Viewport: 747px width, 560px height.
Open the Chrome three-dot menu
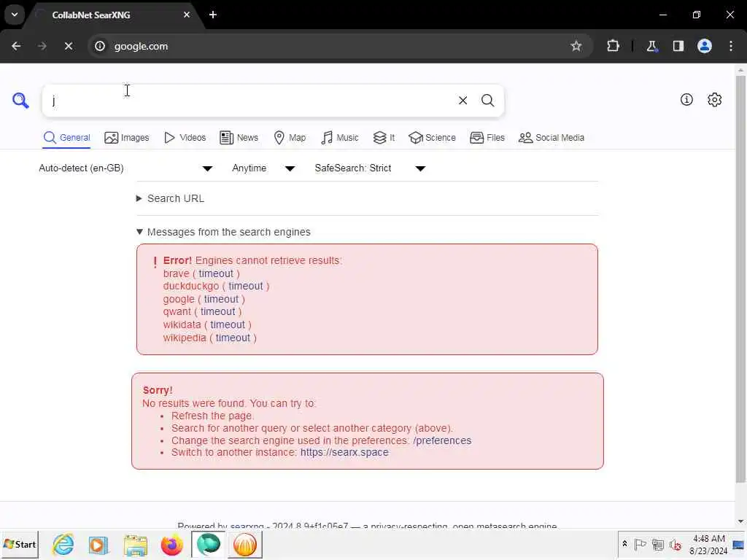click(731, 46)
